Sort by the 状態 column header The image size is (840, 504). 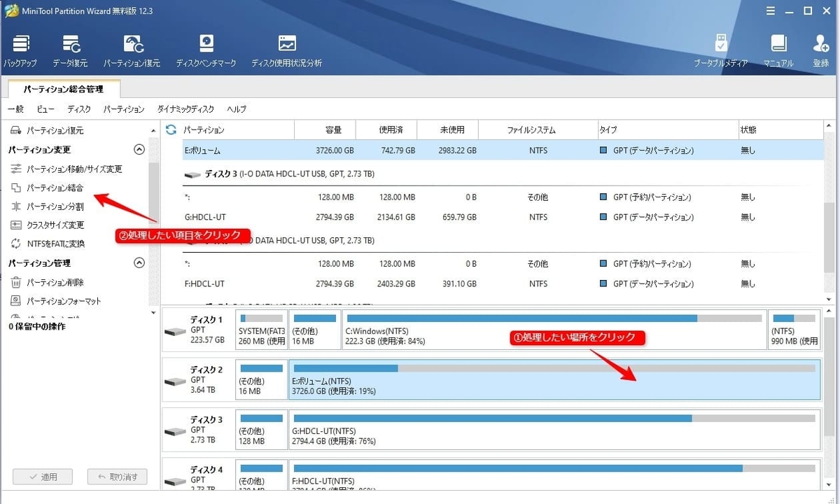coord(780,129)
